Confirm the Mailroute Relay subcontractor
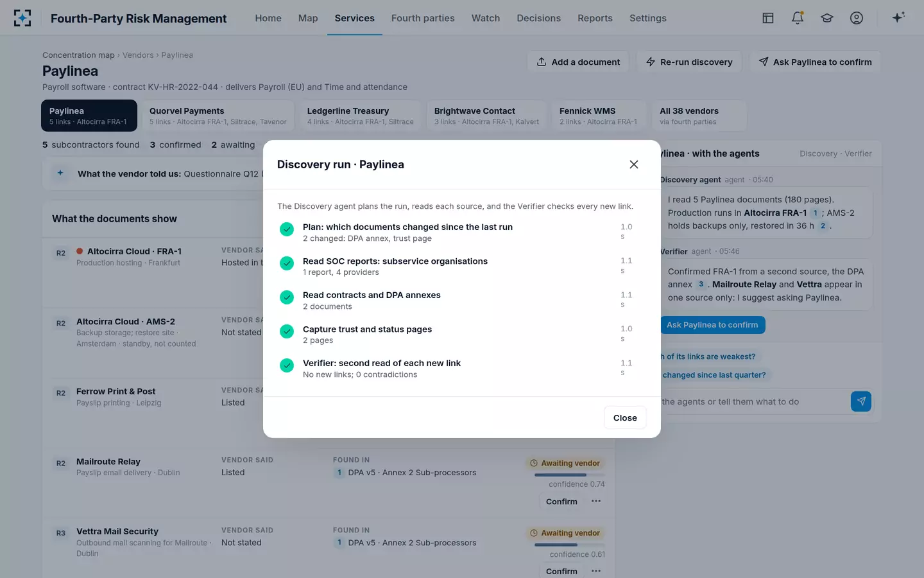Viewport: 924px width, 578px height. [561, 502]
